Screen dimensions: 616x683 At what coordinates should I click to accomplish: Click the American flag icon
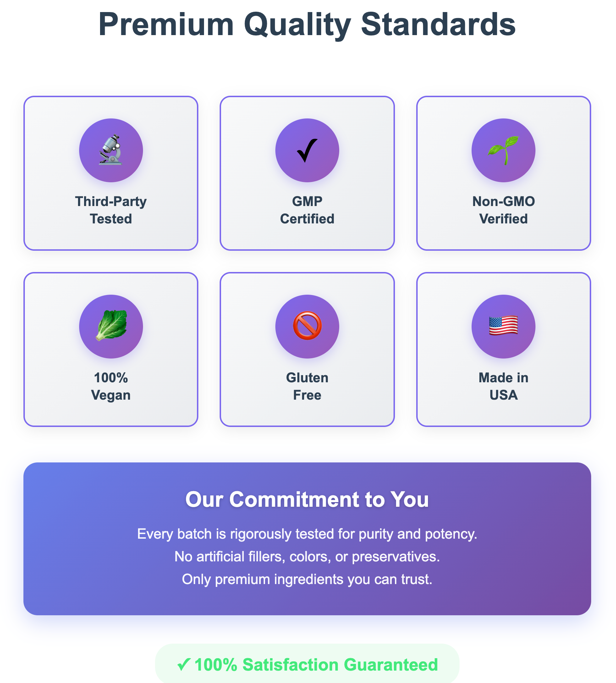tap(503, 326)
